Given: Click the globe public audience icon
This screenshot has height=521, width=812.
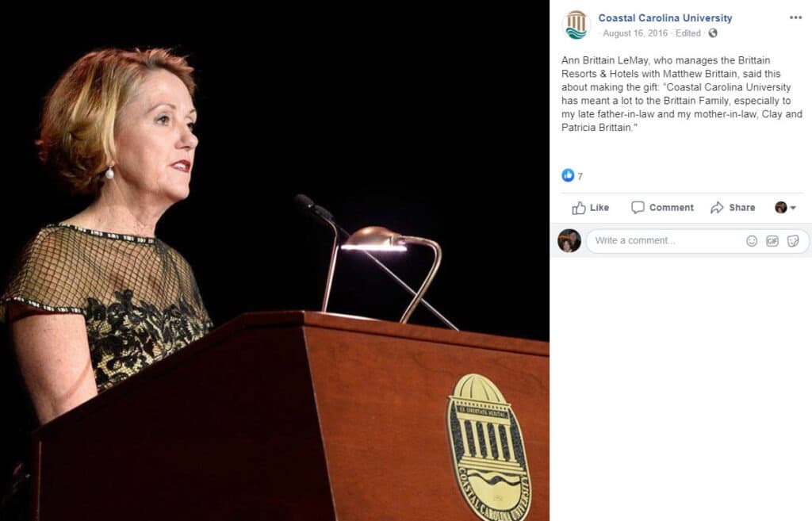Looking at the screenshot, I should point(713,33).
